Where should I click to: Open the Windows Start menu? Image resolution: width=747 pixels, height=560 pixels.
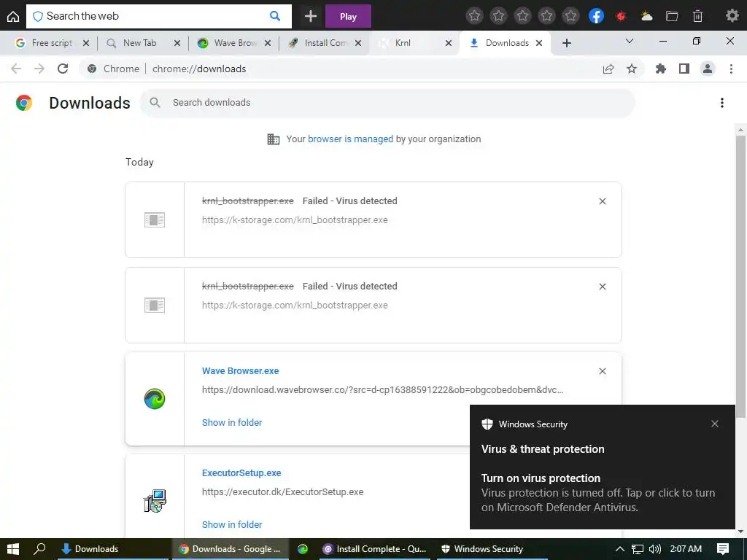(13, 549)
